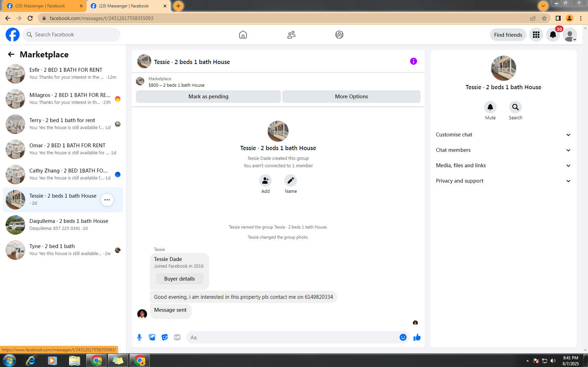
Task: Choose a sticker icon
Action: click(x=165, y=337)
